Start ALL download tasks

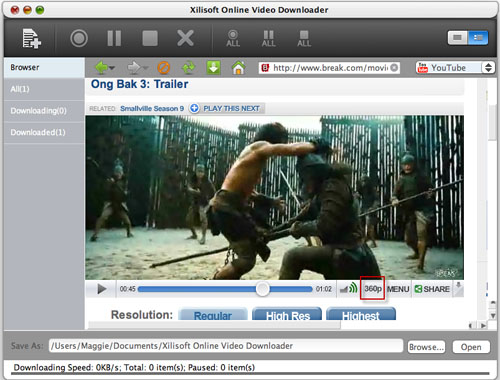[233, 38]
